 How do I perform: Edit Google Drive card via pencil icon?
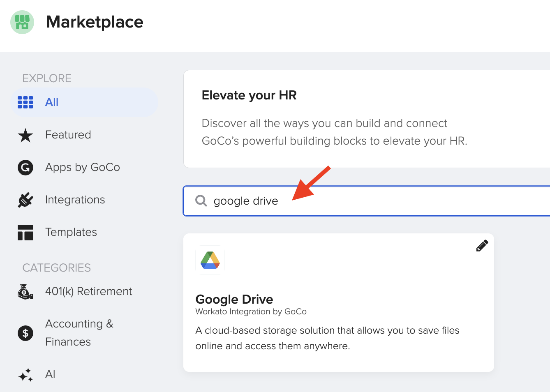click(482, 246)
